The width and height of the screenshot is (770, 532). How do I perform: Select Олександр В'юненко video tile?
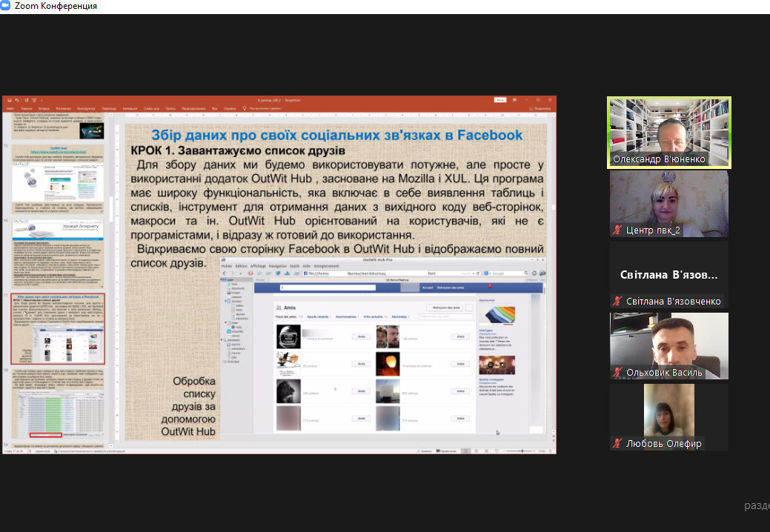(x=669, y=133)
